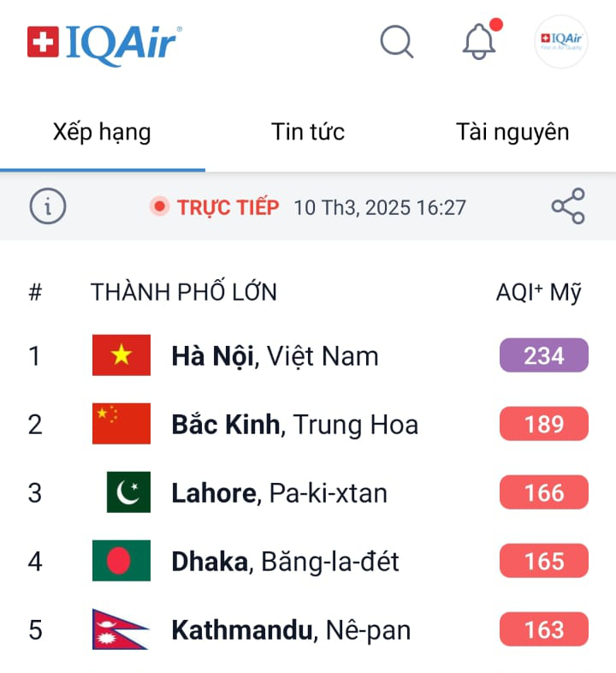
Task: Click the IQAir logo
Action: pyautogui.click(x=104, y=41)
